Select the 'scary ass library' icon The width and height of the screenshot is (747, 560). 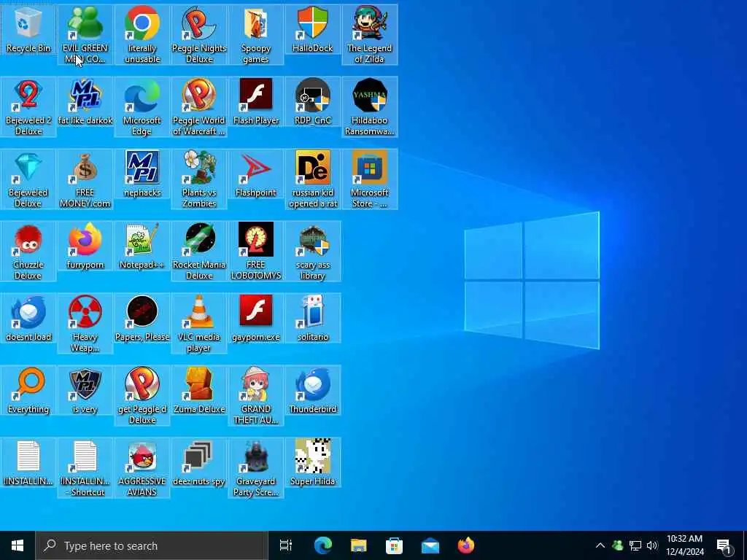312,252
